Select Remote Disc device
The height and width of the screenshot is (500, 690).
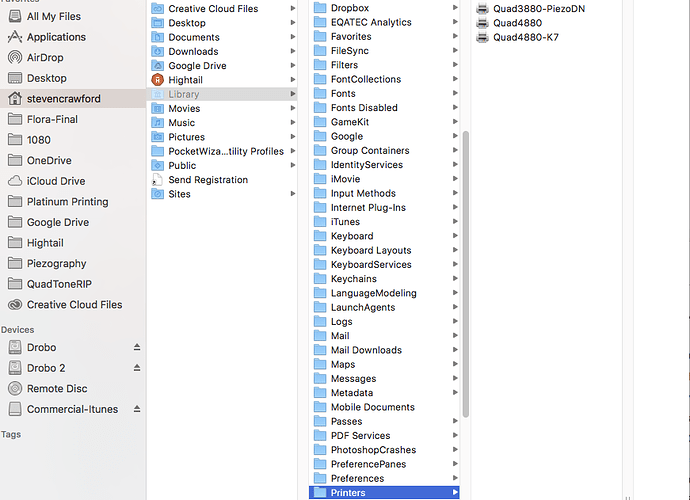tap(57, 389)
